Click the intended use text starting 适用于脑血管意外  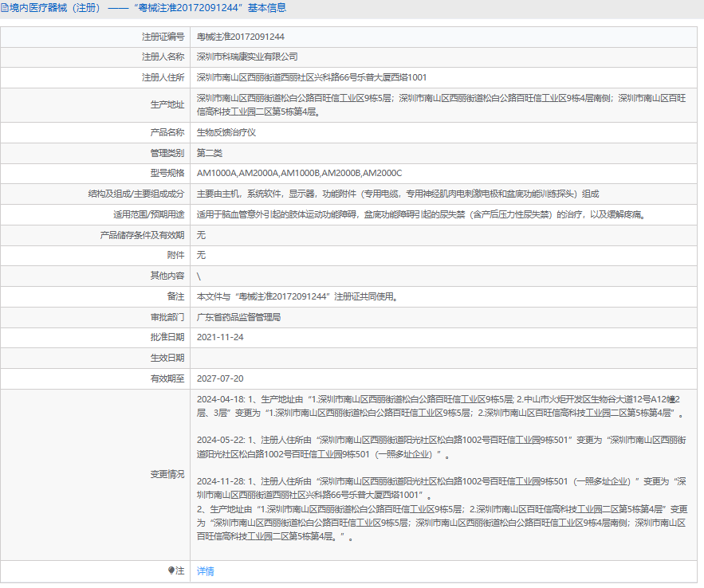[x=421, y=214]
